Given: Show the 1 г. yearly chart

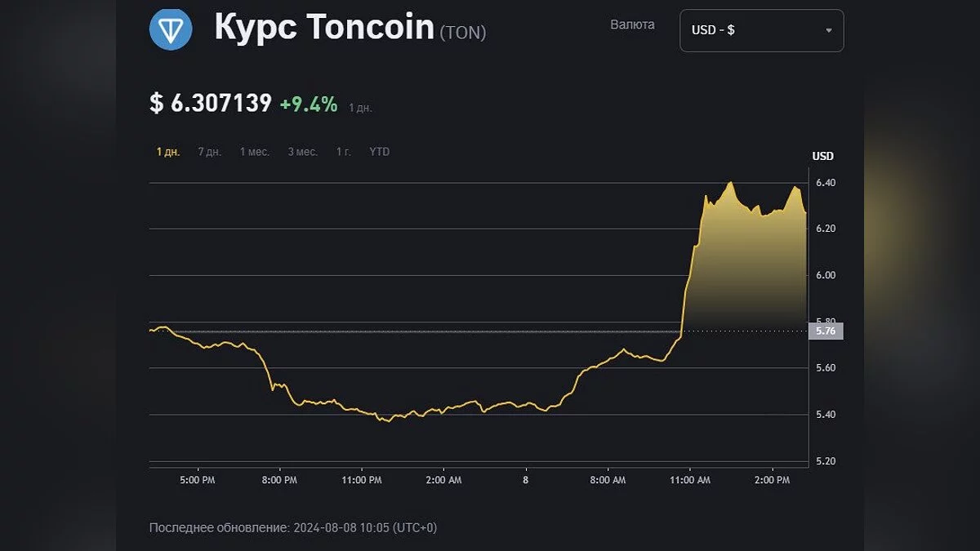Looking at the screenshot, I should coord(344,152).
